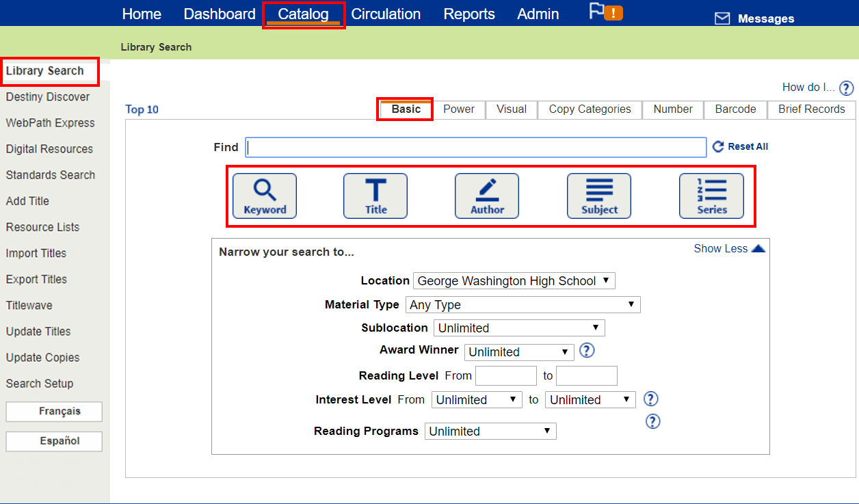Open the Home menu
The height and width of the screenshot is (504, 859).
[142, 14]
